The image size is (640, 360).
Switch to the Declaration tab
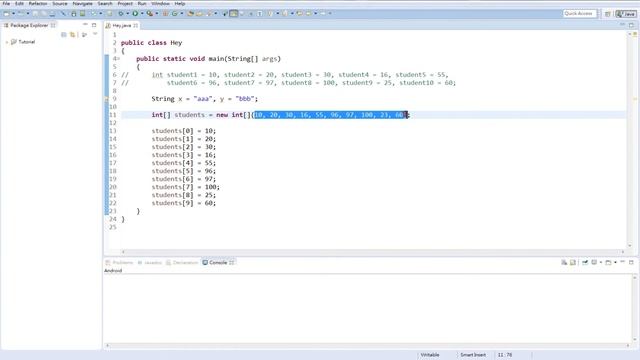(x=182, y=262)
